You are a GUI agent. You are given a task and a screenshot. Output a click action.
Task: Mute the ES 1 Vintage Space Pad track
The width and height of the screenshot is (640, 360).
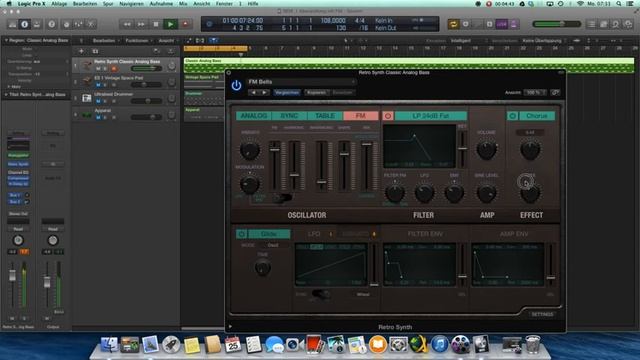click(x=98, y=85)
